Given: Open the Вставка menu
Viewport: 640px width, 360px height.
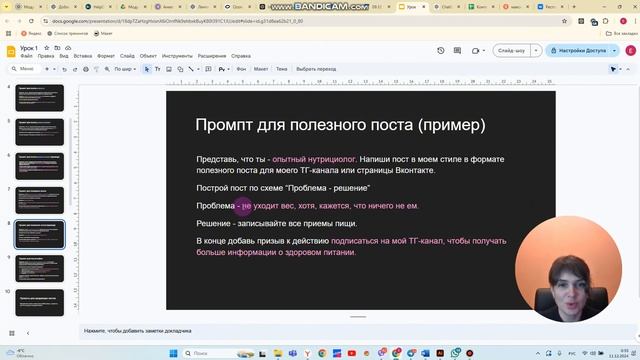Looking at the screenshot, I should click(x=83, y=56).
